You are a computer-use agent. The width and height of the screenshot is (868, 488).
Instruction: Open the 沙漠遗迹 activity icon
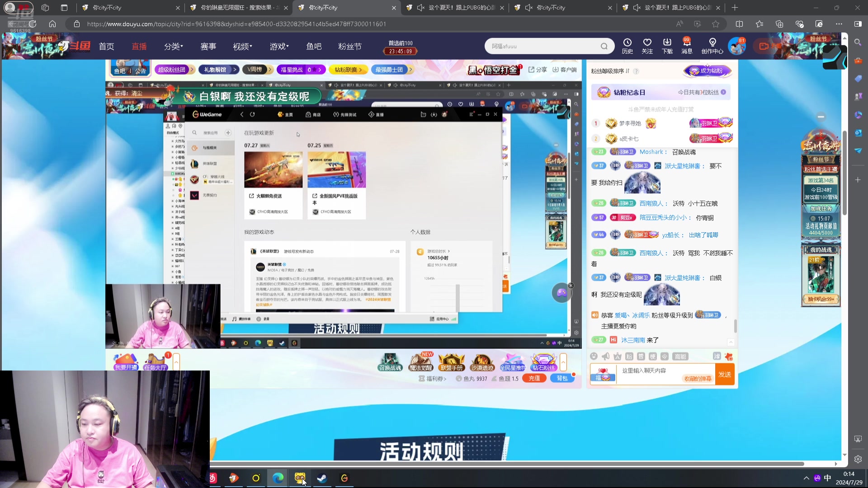point(482,362)
